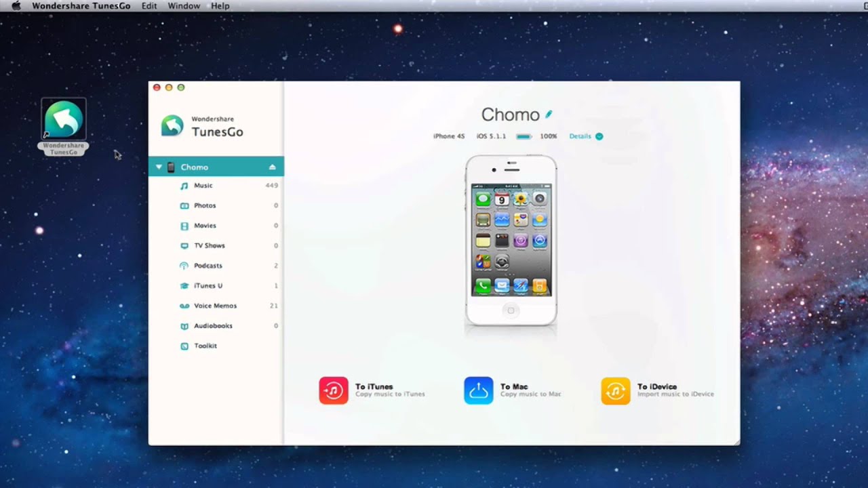Click the phone icon beside Chomo

coord(171,167)
